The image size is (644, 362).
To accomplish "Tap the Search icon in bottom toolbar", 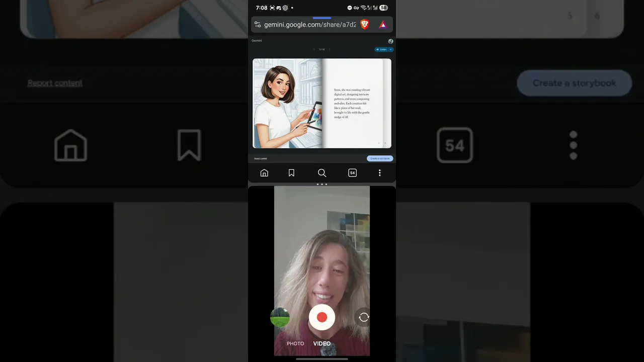I will click(x=322, y=173).
